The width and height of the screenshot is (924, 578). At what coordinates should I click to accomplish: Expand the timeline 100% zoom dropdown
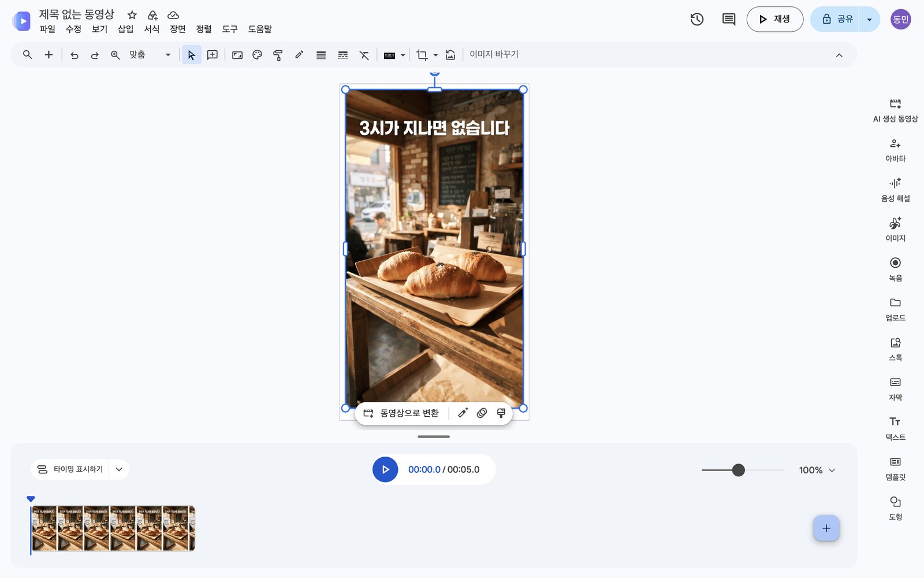coord(817,470)
